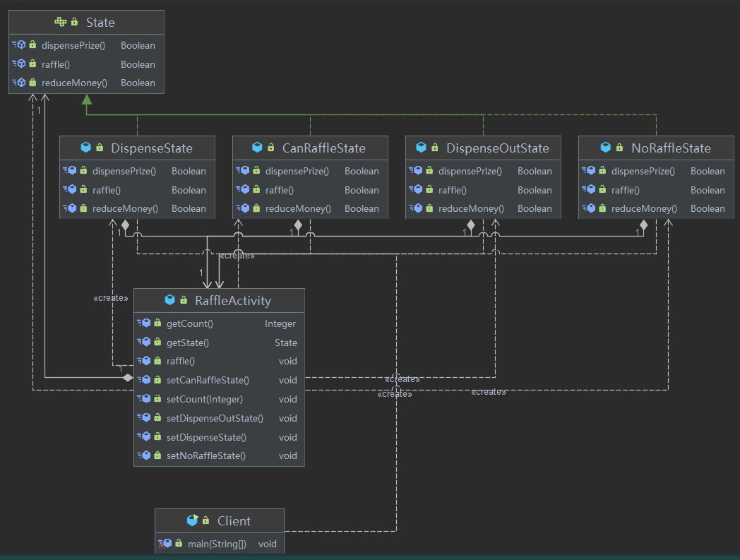Click the CanRaffleState class icon
Viewport: 740px width, 560px height.
257,148
